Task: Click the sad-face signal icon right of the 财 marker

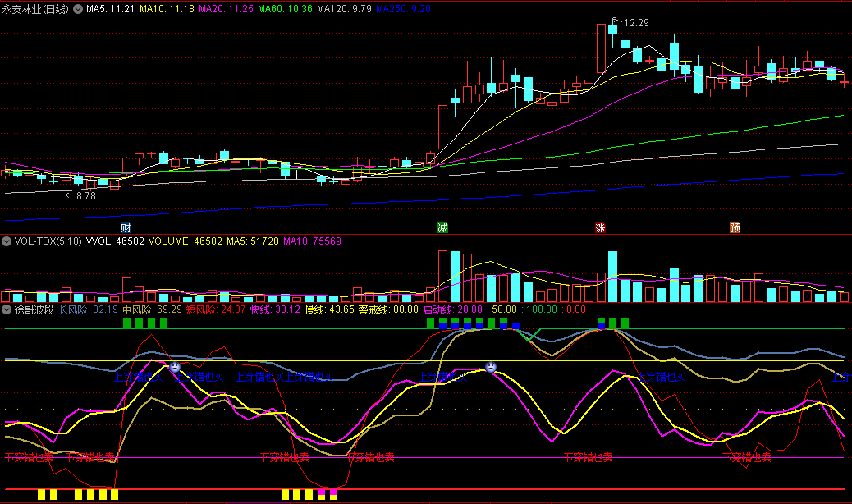Action: point(175,367)
